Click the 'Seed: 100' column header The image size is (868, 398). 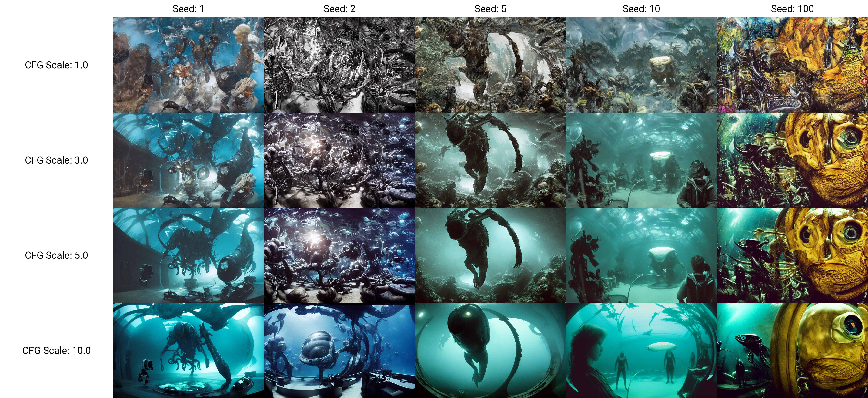click(x=792, y=9)
